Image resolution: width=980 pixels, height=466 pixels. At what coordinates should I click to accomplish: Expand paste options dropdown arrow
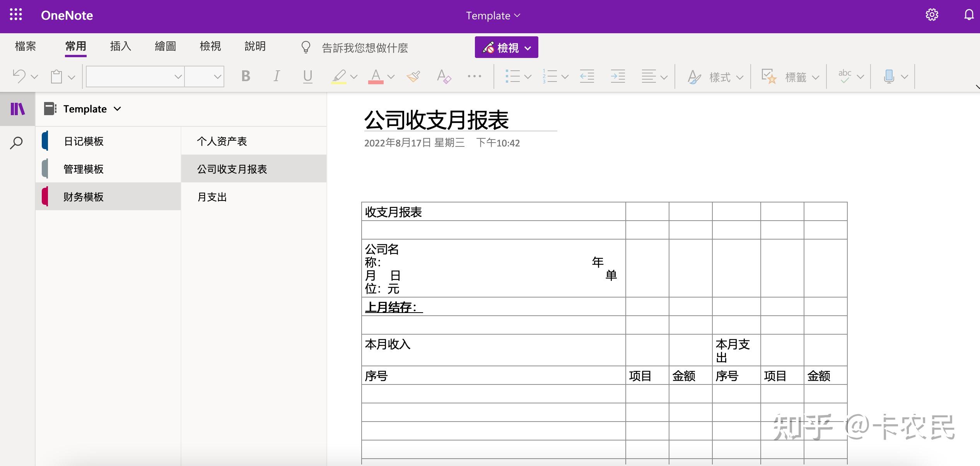72,77
